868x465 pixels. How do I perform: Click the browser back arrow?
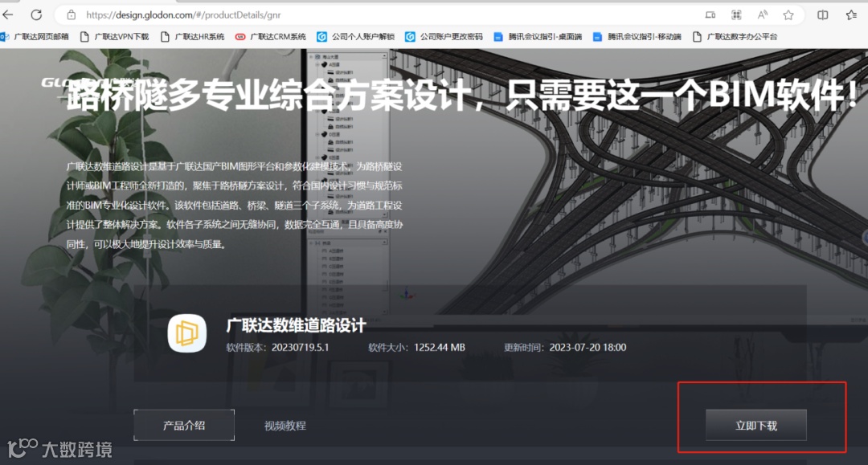click(x=8, y=15)
